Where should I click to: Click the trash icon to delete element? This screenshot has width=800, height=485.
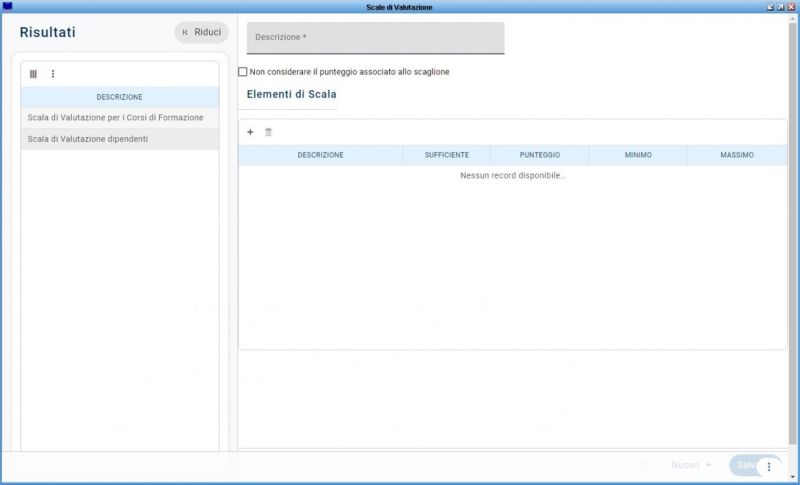point(268,132)
